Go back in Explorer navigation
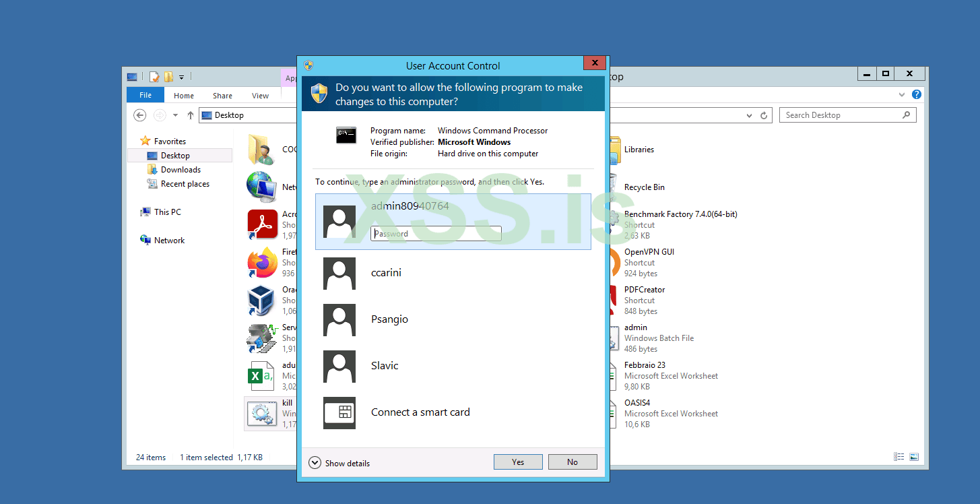Image resolution: width=980 pixels, height=504 pixels. point(140,115)
